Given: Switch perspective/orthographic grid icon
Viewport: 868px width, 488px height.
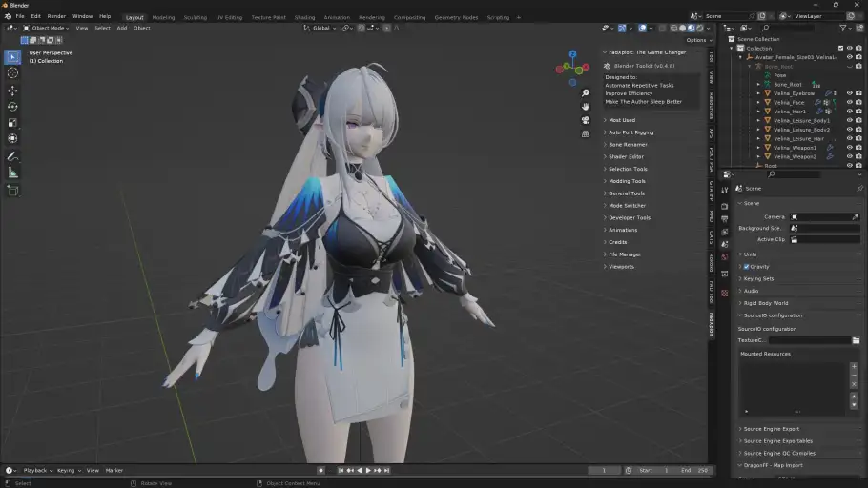Looking at the screenshot, I should pos(585,133).
